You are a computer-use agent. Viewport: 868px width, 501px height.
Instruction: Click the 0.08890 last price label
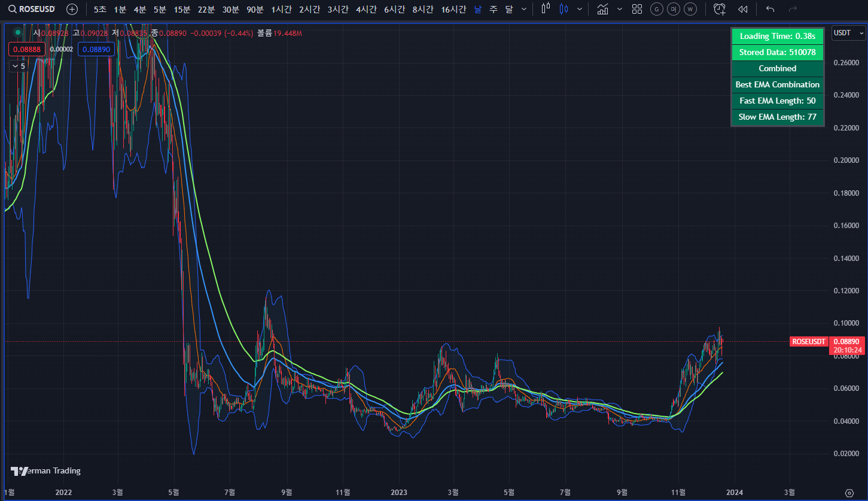[x=846, y=341]
